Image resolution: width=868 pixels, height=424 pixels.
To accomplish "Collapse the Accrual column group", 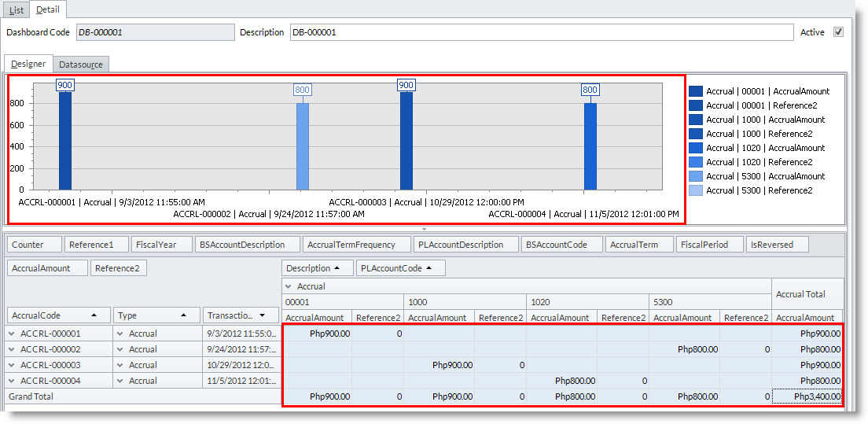I will pos(289,287).
